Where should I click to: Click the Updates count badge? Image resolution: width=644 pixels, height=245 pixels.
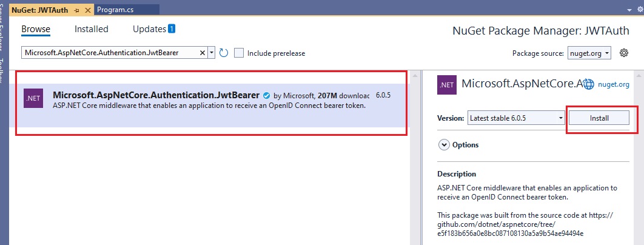pos(171,29)
